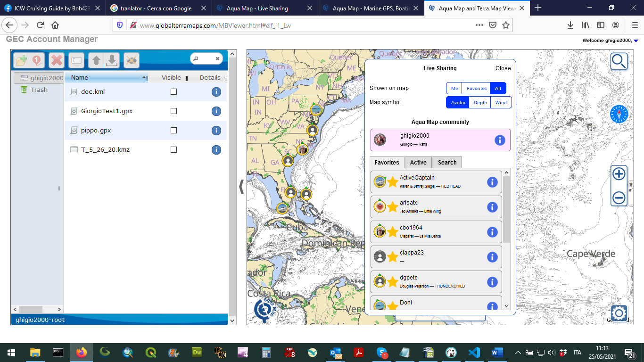The image size is (644, 362).
Task: Click the download arrow toolbar icon
Action: click(112, 60)
